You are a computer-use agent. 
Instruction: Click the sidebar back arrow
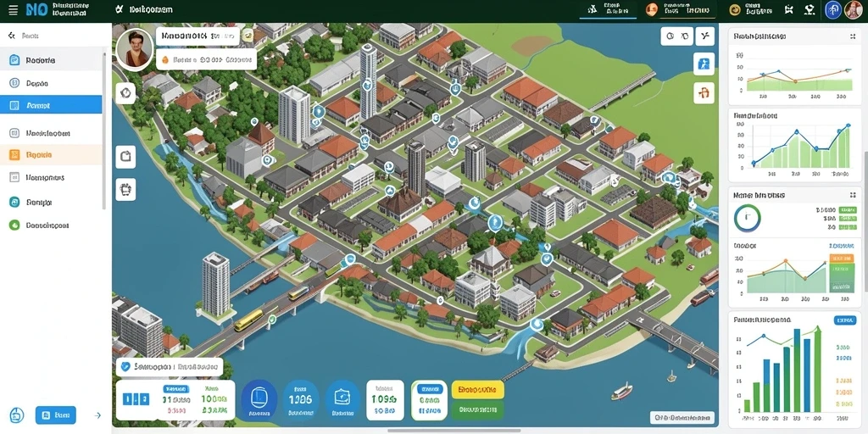12,36
